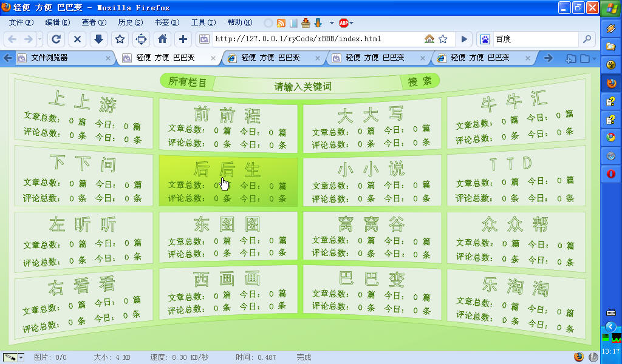Open a new tab with plus button
Viewport: 622px width, 364px height.
pyautogui.click(x=183, y=39)
